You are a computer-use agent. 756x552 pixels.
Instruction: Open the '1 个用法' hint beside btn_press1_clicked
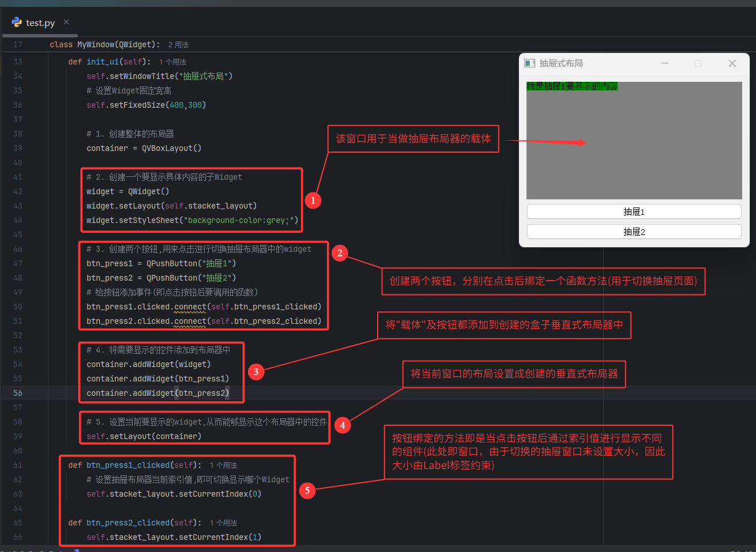click(x=223, y=465)
